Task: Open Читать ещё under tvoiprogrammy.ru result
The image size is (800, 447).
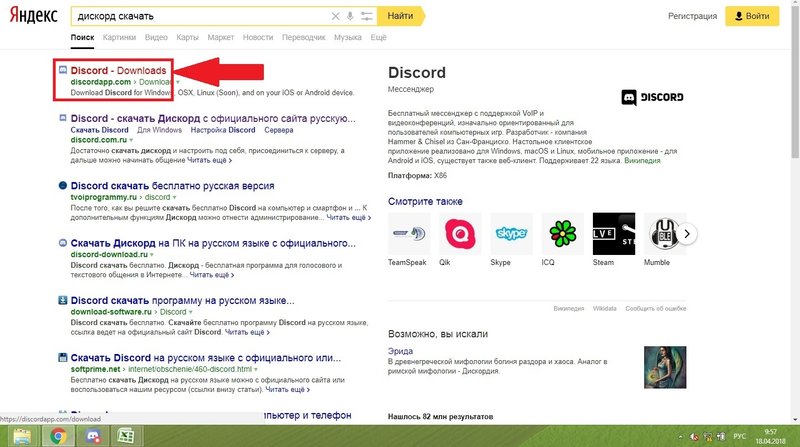Action: (x=348, y=217)
